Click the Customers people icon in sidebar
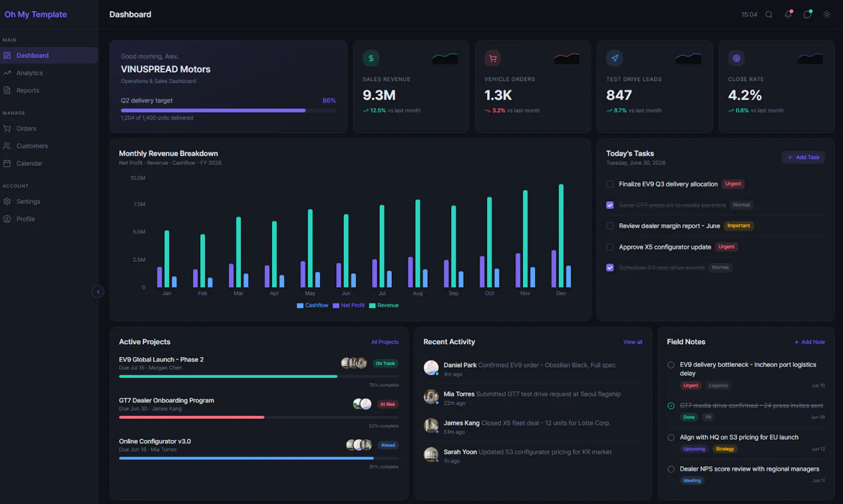Screen dimensions: 843x504 (x=7, y=146)
